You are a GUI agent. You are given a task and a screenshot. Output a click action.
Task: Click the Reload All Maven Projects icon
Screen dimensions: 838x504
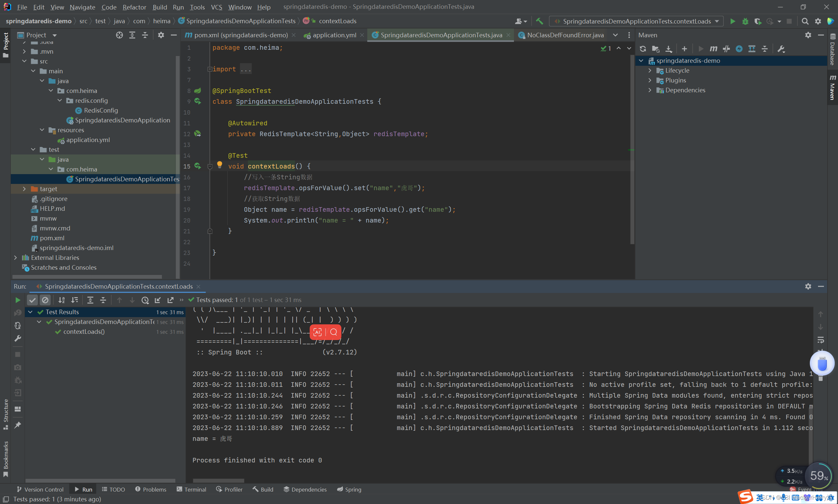click(643, 49)
